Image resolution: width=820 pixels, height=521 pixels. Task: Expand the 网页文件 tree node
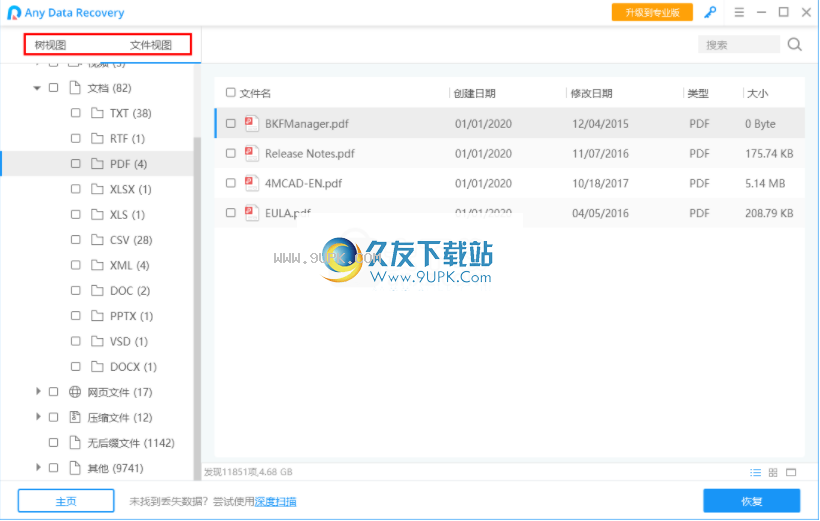pos(38,391)
